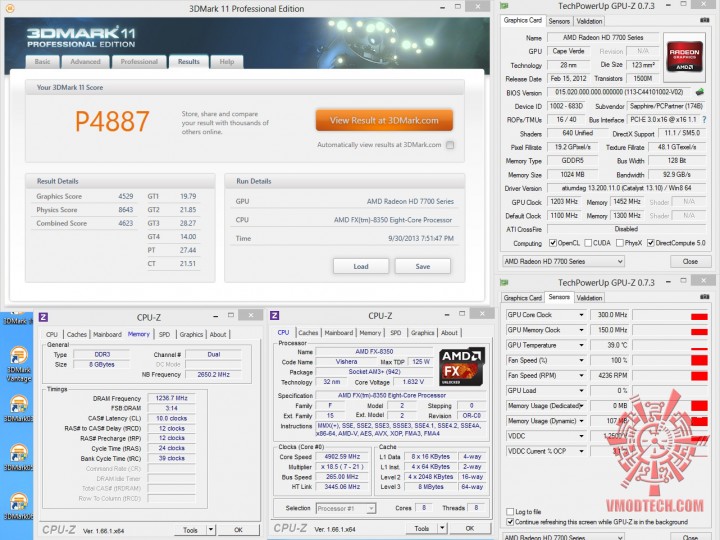Click the BIOS save chip icon in GPU-Z
Image resolution: width=720 pixels, height=540 pixels.
(700, 92)
